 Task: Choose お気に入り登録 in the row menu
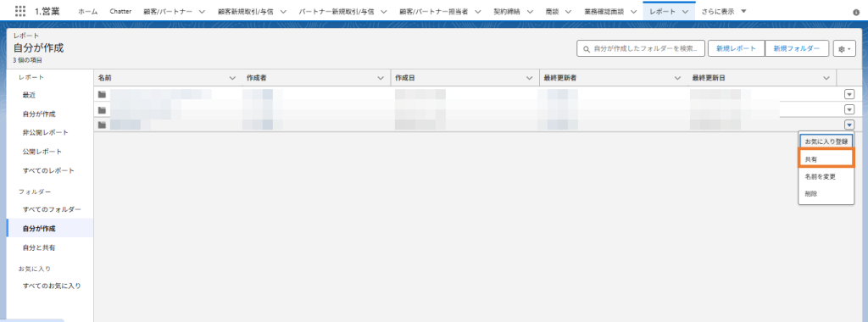pos(826,142)
